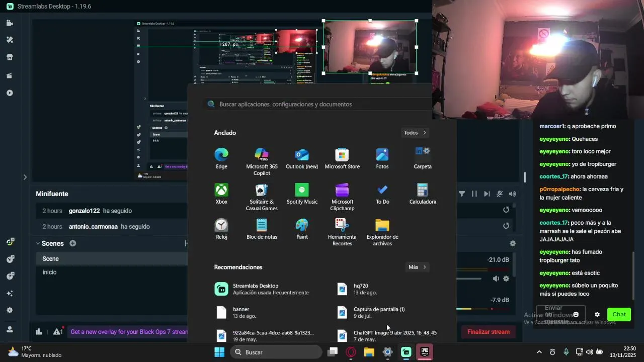Open Herramienta Recortes
Viewport: 644px width, 362px height.
click(342, 232)
